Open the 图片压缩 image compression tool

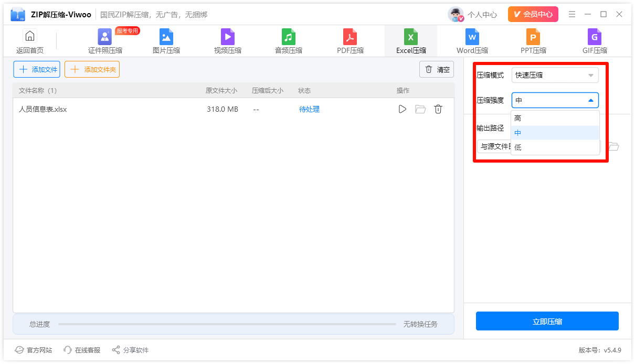coord(166,41)
